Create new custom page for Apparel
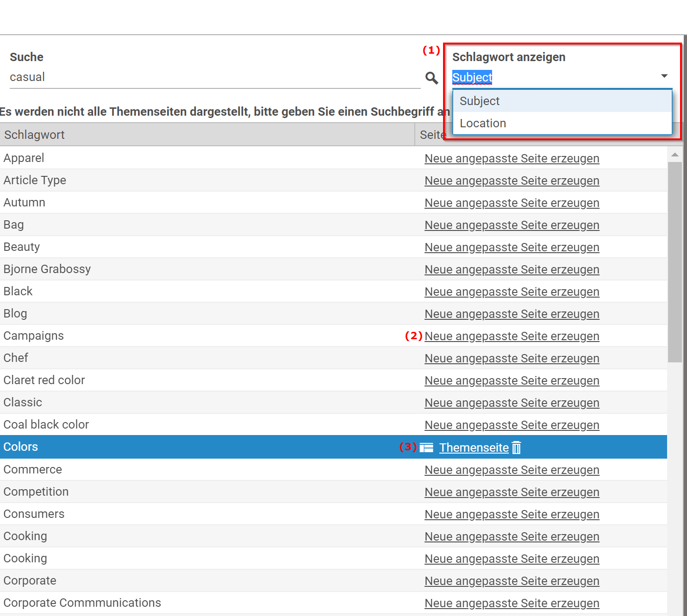The image size is (687, 616). coord(512,158)
